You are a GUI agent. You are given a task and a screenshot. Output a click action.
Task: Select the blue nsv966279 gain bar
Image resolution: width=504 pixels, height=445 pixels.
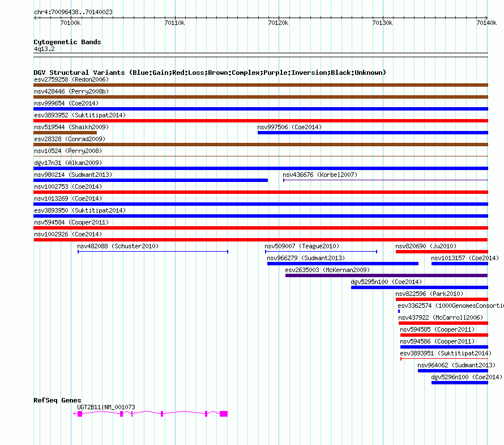(x=343, y=264)
